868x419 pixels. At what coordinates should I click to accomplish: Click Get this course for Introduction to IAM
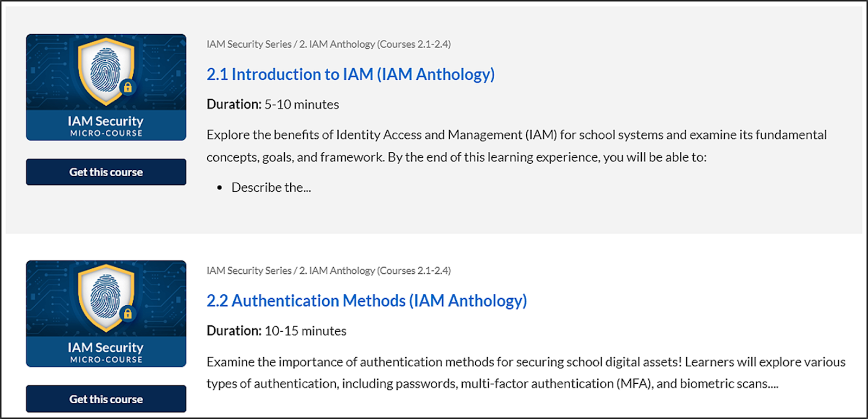click(106, 172)
